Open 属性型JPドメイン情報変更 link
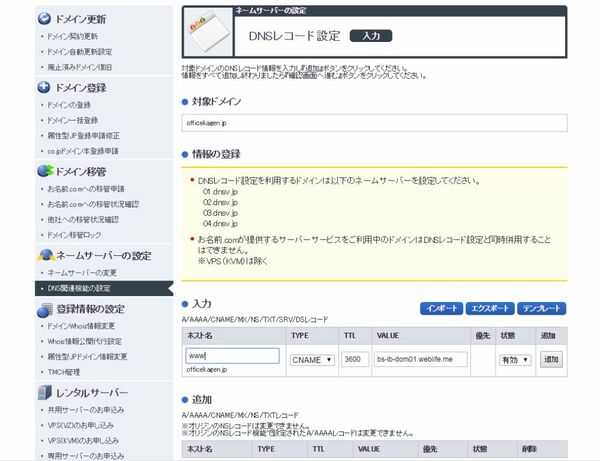Image resolution: width=600 pixels, height=461 pixels. [87, 357]
